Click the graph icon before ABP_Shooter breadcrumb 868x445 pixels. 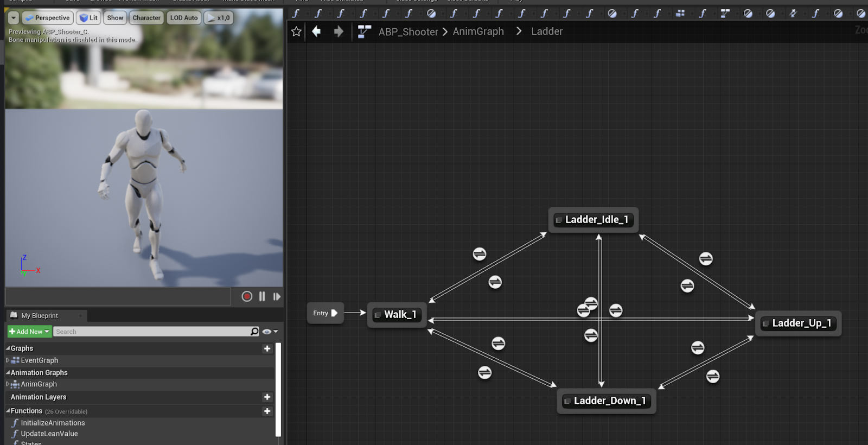point(365,31)
